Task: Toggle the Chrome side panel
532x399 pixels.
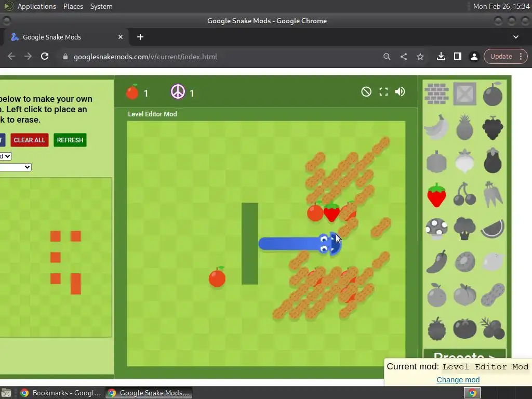Action: coord(457,56)
